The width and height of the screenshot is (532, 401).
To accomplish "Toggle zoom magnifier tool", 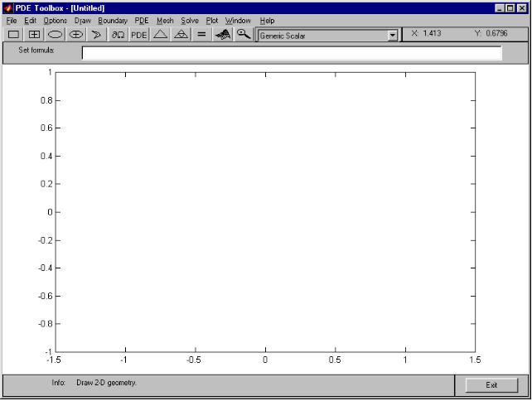I will (244, 34).
